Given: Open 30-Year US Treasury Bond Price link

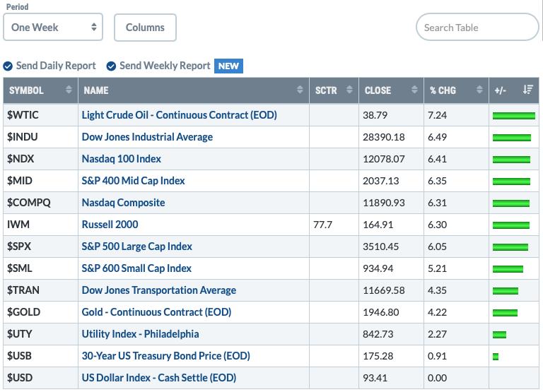Looking at the screenshot, I should 166,356.
